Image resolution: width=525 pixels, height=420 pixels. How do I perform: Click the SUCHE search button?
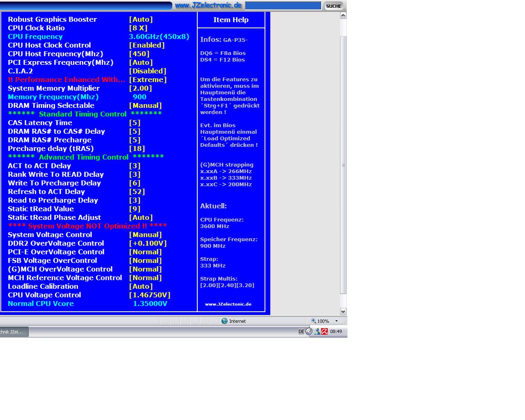point(334,6)
